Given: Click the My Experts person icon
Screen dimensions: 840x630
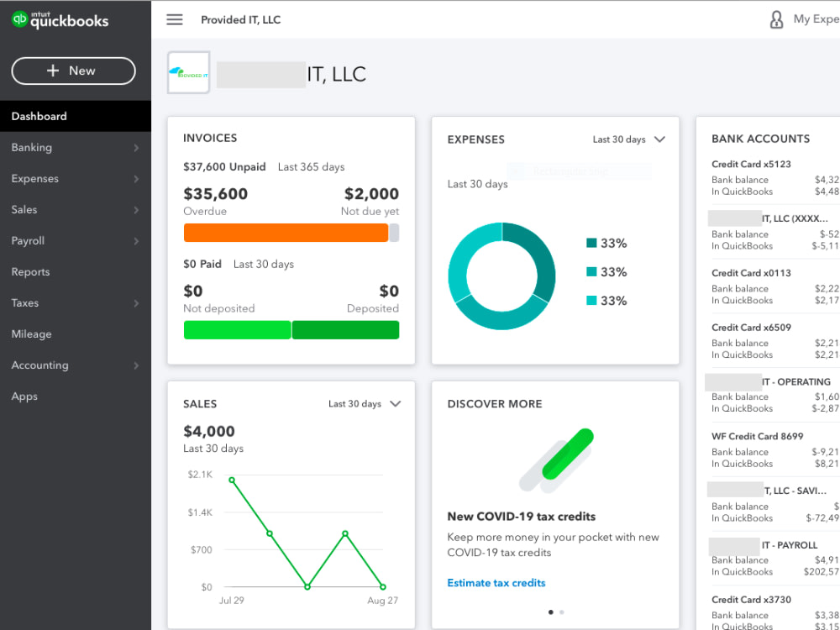Looking at the screenshot, I should [x=777, y=19].
